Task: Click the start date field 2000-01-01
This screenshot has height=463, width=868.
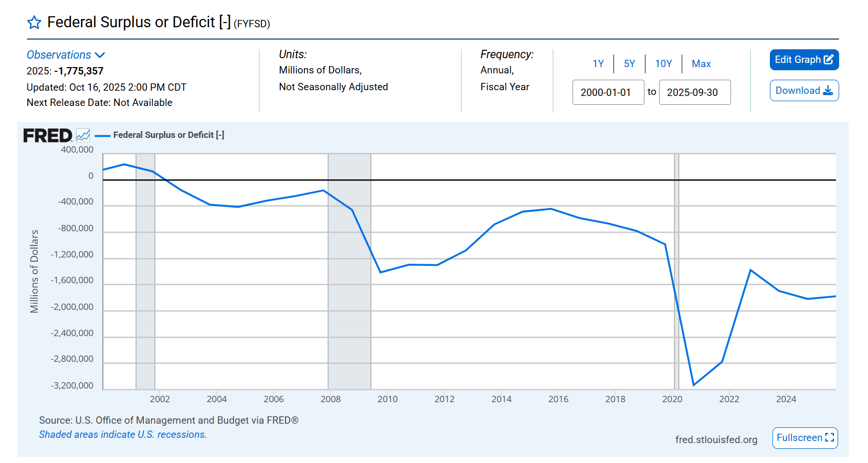Action: tap(608, 92)
